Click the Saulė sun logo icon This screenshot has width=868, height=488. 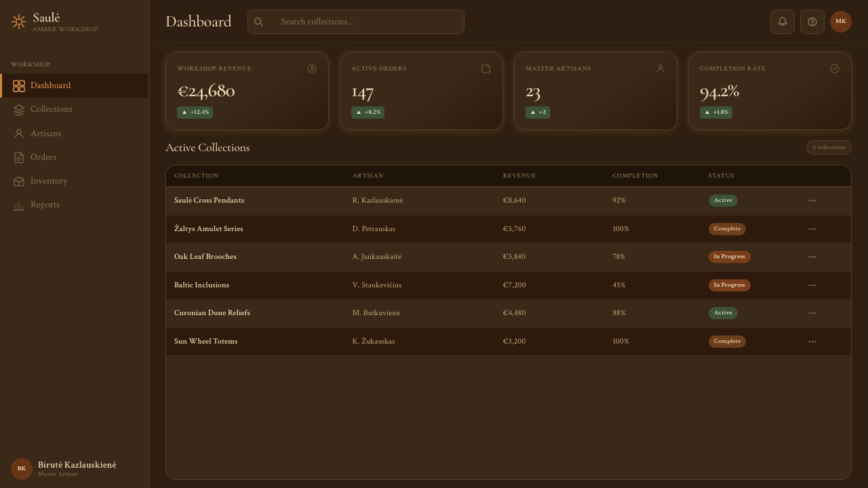pyautogui.click(x=19, y=22)
